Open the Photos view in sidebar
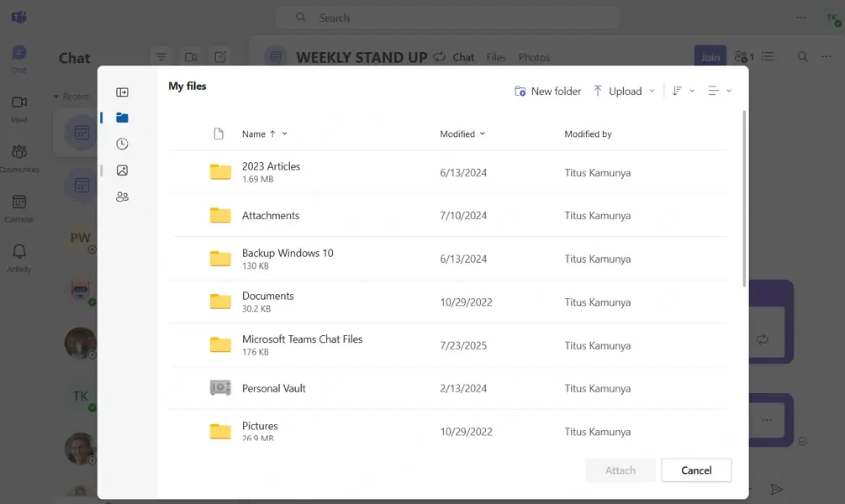Viewport: 845px width, 504px height. 122,171
